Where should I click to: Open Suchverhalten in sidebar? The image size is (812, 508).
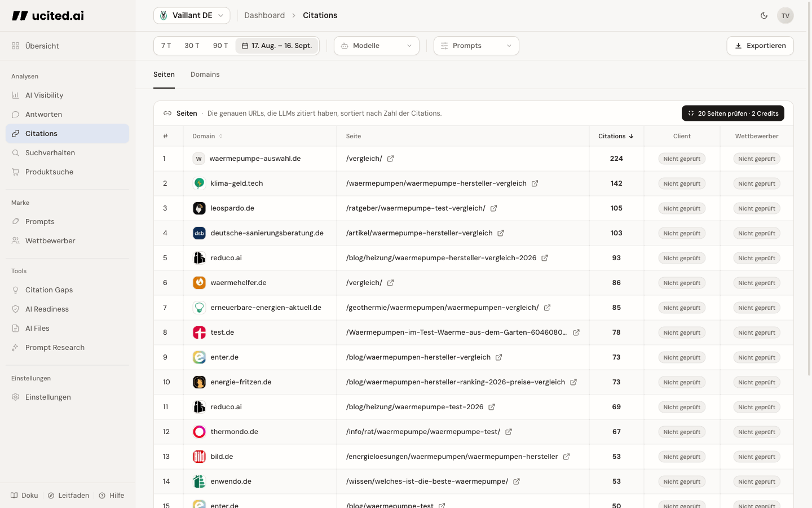(x=67, y=153)
